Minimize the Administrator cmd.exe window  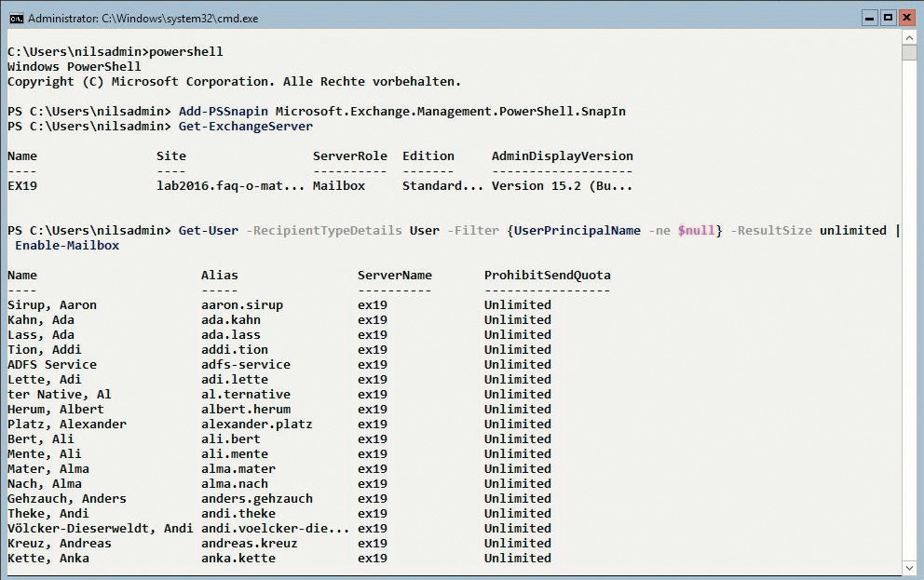[x=868, y=17]
